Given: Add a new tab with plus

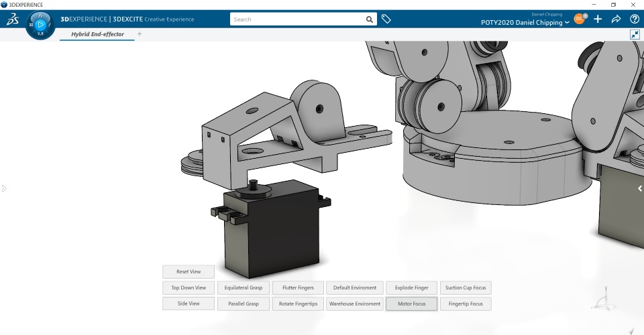Looking at the screenshot, I should coord(140,34).
